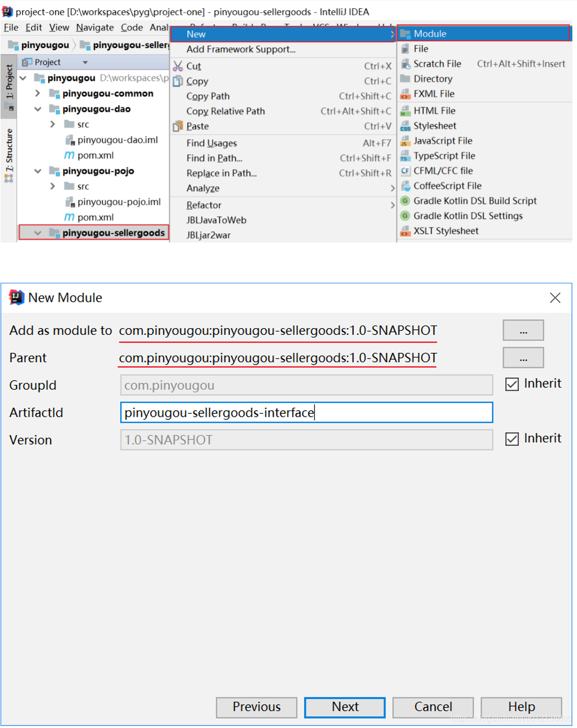
Task: Click the HTML File icon
Action: coord(405,111)
